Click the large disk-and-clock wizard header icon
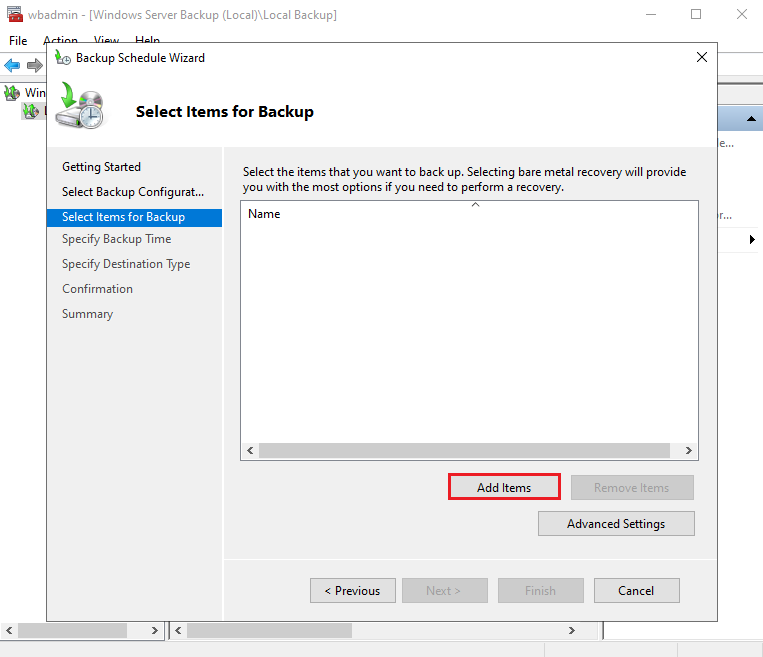 (80, 106)
